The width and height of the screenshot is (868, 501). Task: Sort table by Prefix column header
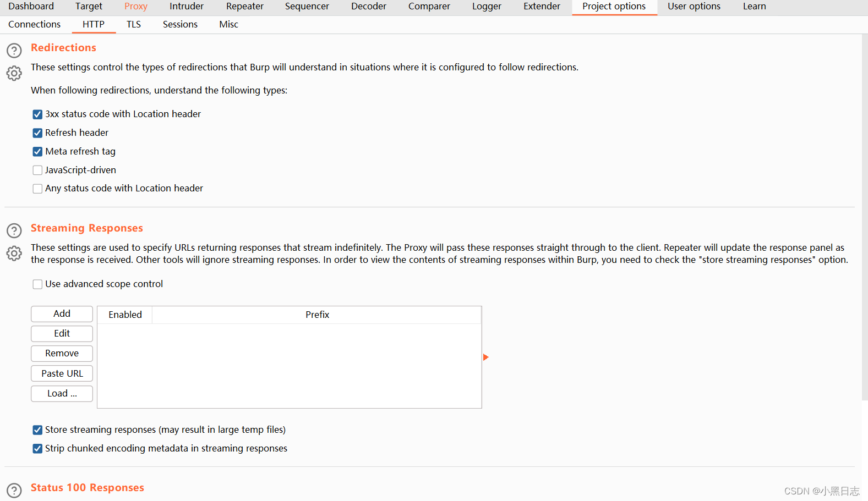tap(317, 315)
